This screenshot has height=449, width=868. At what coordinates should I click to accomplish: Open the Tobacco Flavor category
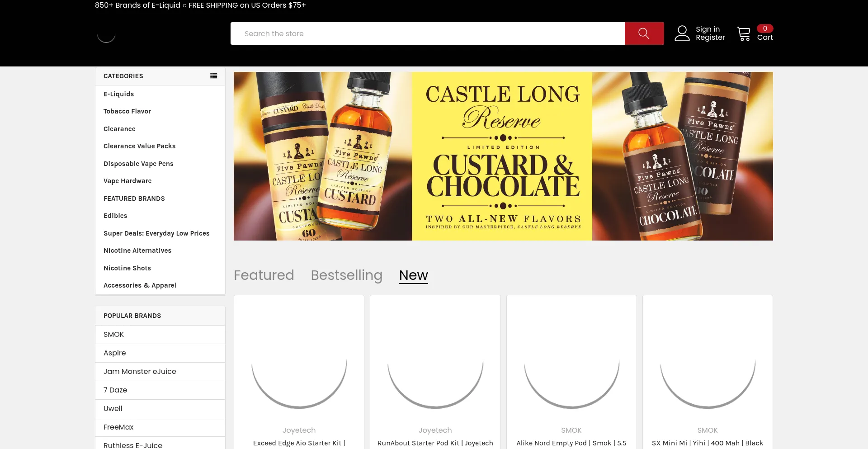[x=127, y=111]
